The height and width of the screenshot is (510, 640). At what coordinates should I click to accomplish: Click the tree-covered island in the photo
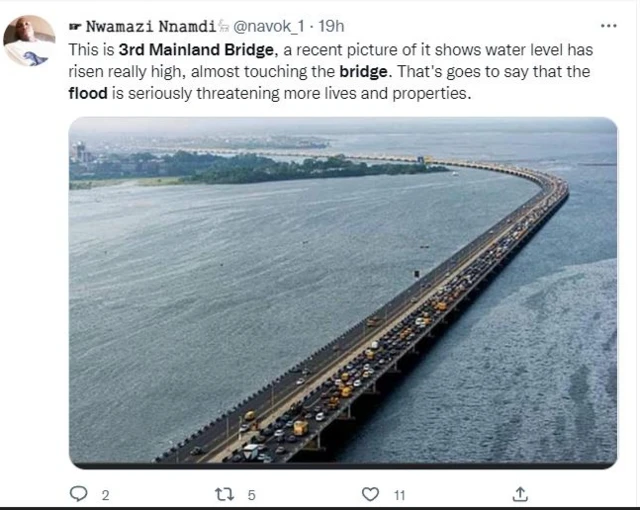click(x=250, y=166)
